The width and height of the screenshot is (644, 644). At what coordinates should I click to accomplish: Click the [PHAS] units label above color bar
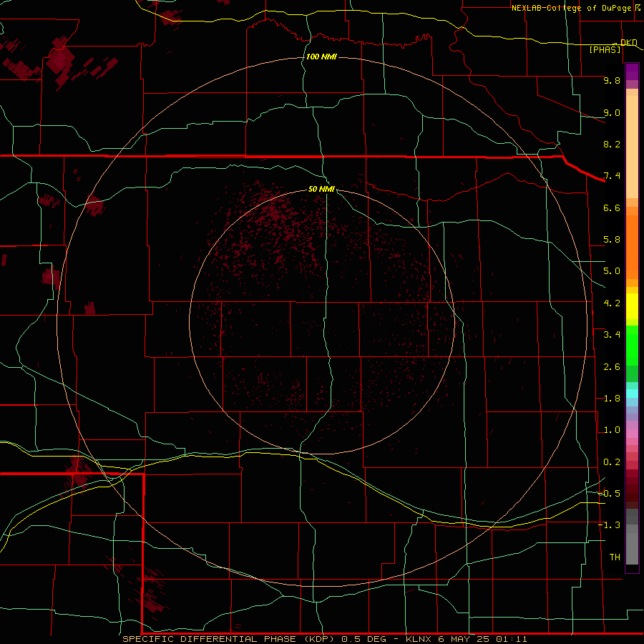tap(605, 49)
